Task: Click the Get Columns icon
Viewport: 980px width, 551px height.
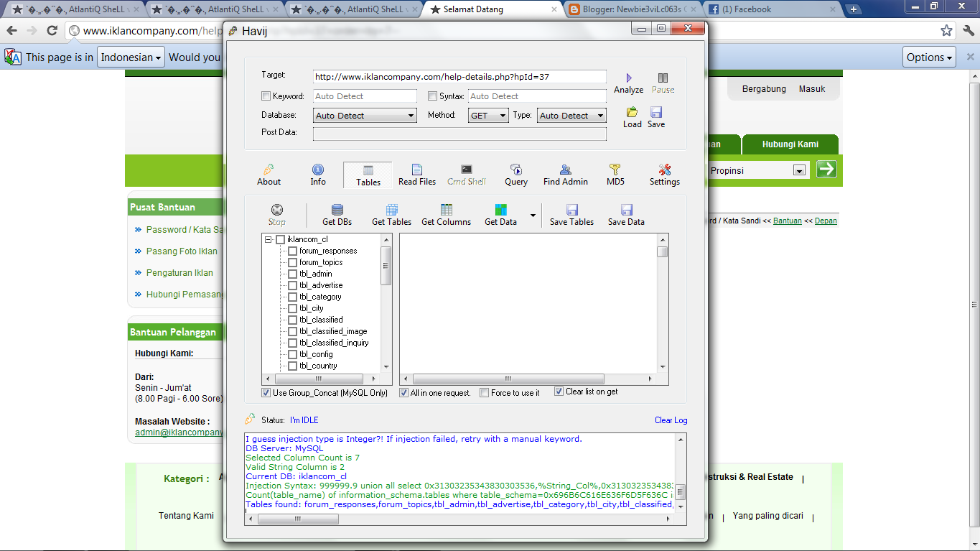Action: point(447,210)
